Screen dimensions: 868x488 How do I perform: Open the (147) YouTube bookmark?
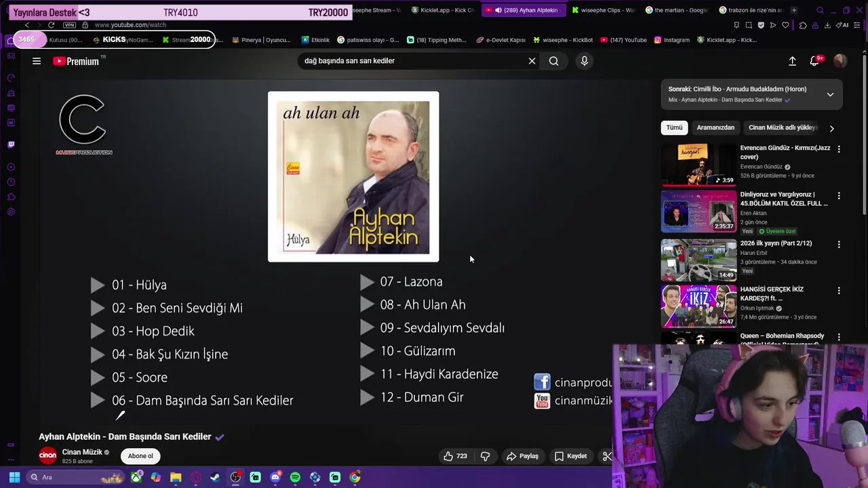[x=624, y=40]
